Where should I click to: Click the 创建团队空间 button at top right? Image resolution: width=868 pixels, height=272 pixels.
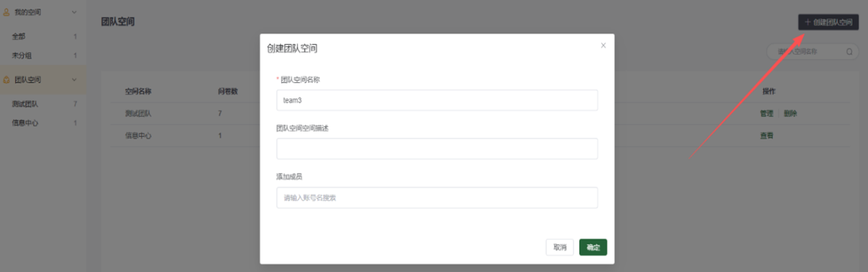click(x=828, y=22)
